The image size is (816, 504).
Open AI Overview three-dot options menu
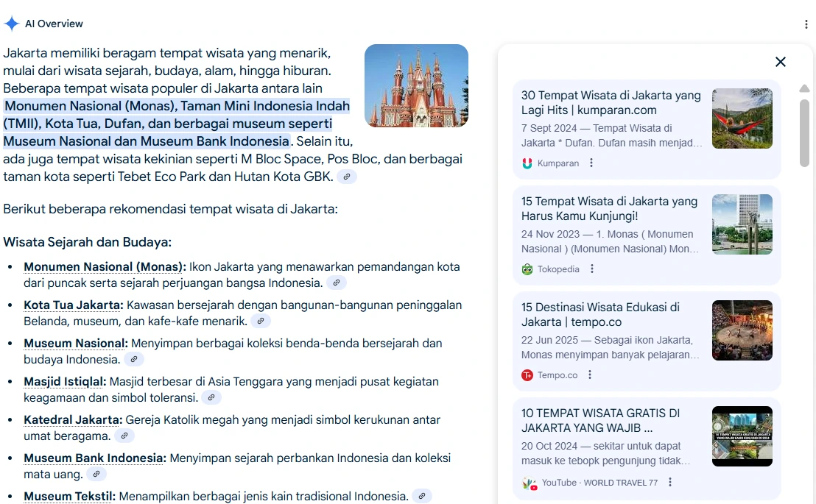(x=806, y=24)
